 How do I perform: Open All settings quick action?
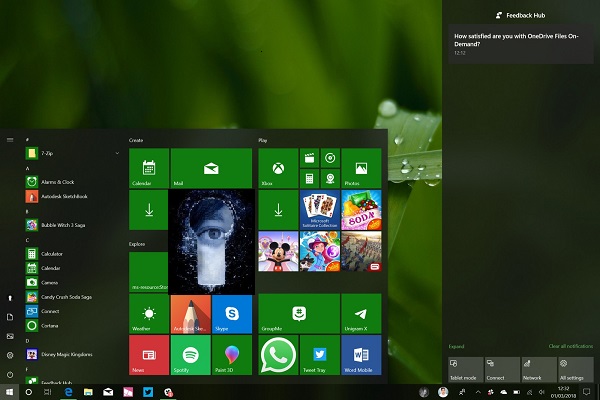[x=576, y=368]
